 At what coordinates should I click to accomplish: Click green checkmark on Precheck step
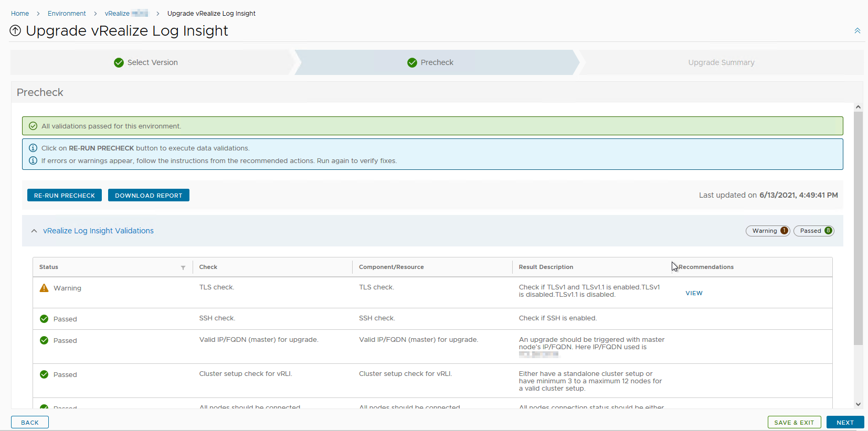point(412,62)
